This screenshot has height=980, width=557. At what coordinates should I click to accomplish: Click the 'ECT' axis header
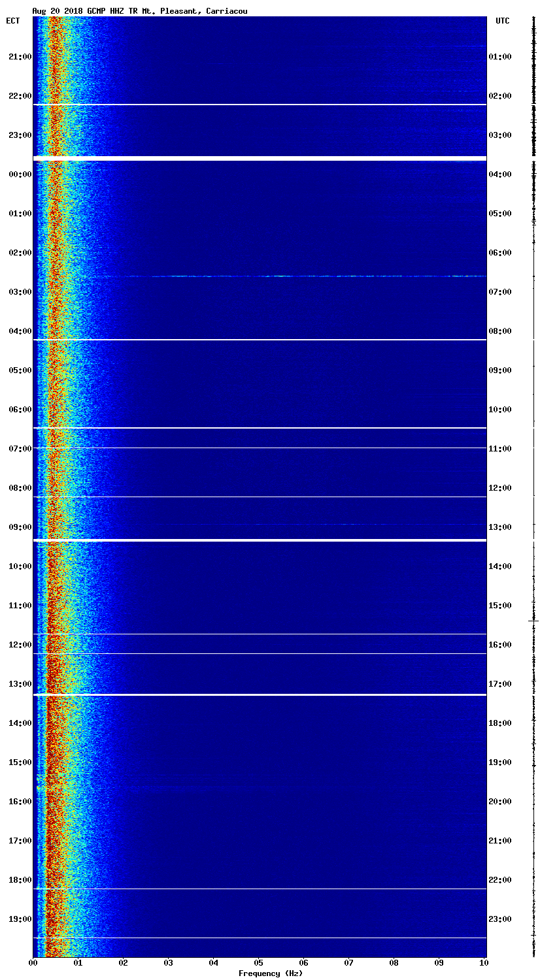13,21
